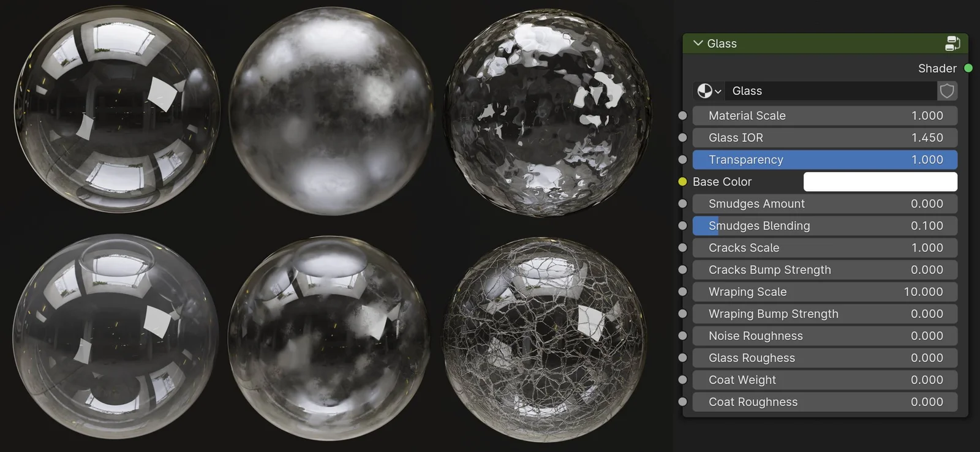Click the Wraping Scale value field
Viewport: 980px width, 452px height.
[824, 292]
